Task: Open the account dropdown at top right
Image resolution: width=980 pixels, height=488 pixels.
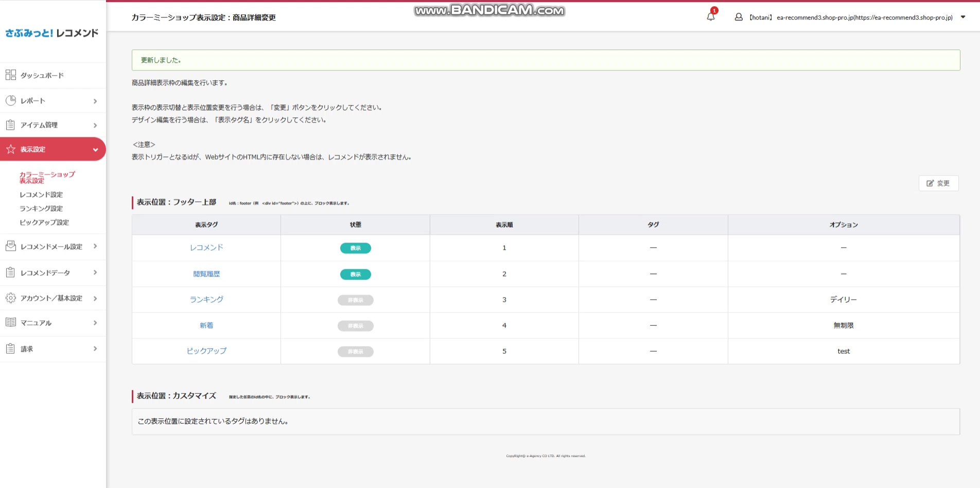Action: [x=962, y=17]
